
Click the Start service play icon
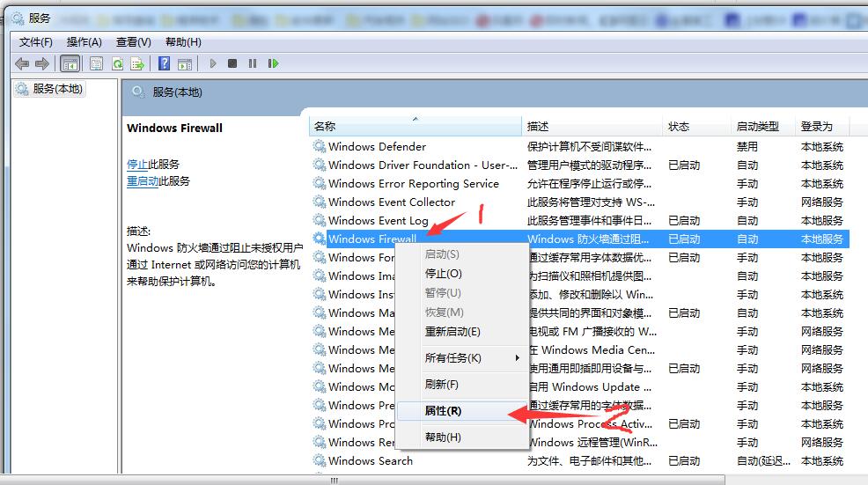coord(212,63)
